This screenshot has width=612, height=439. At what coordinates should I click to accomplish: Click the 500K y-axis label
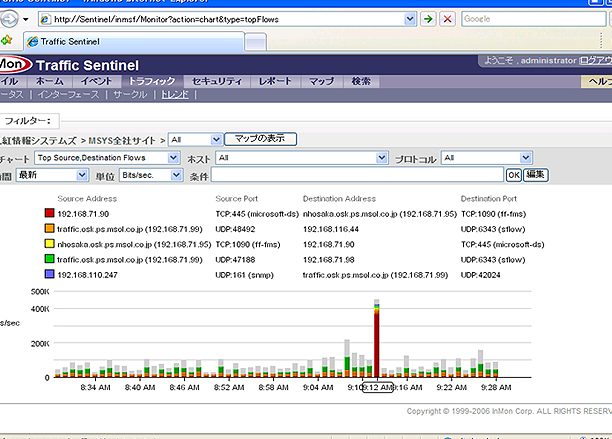coord(40,291)
